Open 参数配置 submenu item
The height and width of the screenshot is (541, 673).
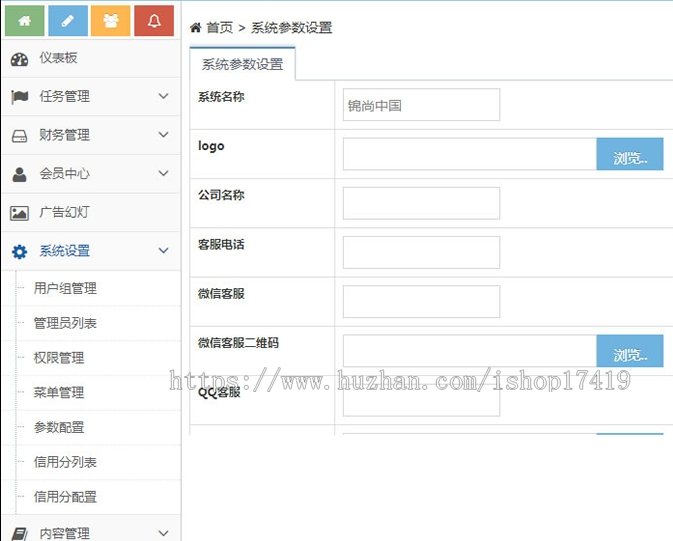(59, 427)
